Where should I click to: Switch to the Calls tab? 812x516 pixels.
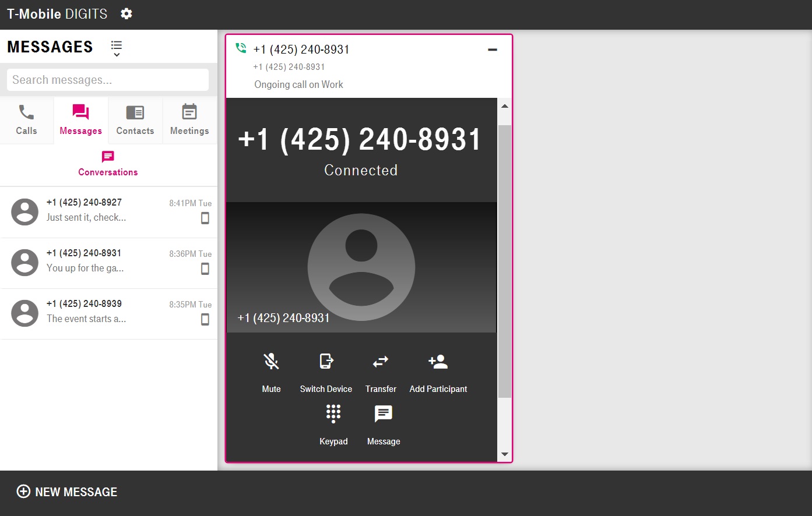27,119
